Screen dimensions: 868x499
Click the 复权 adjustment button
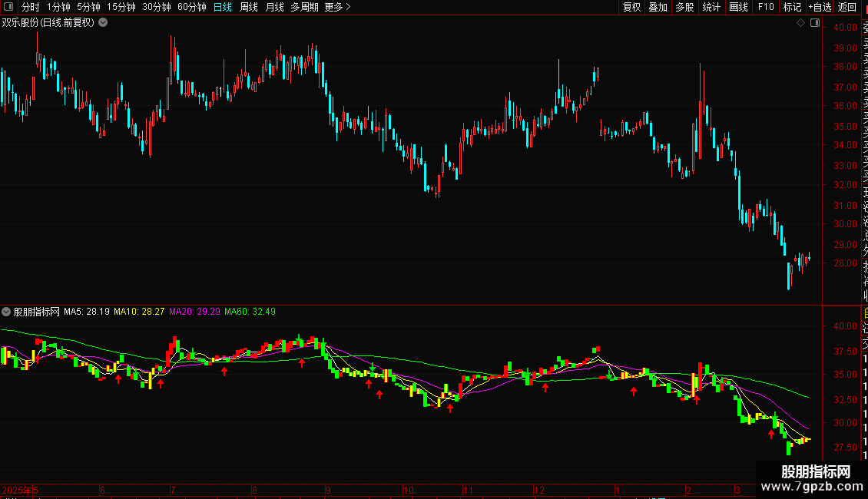pos(631,7)
